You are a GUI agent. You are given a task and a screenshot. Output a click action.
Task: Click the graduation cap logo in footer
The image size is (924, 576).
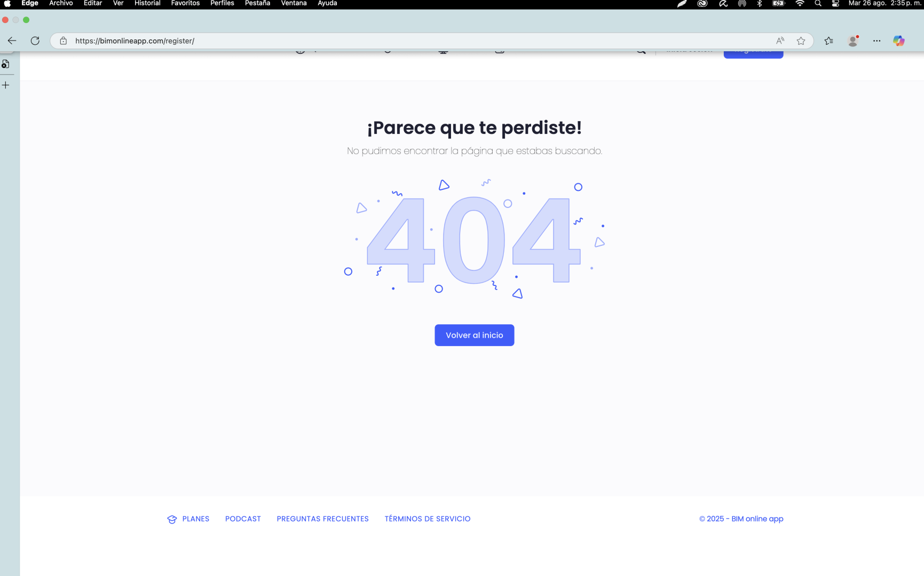[172, 519]
